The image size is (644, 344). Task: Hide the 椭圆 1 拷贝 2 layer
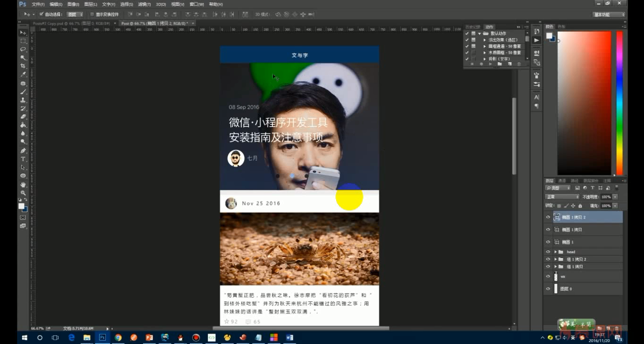pos(548,217)
